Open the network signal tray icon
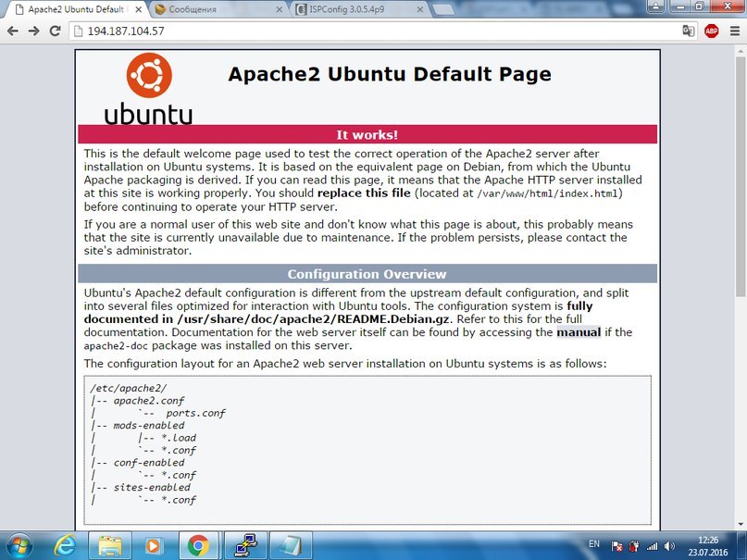747x560 pixels. pyautogui.click(x=652, y=547)
